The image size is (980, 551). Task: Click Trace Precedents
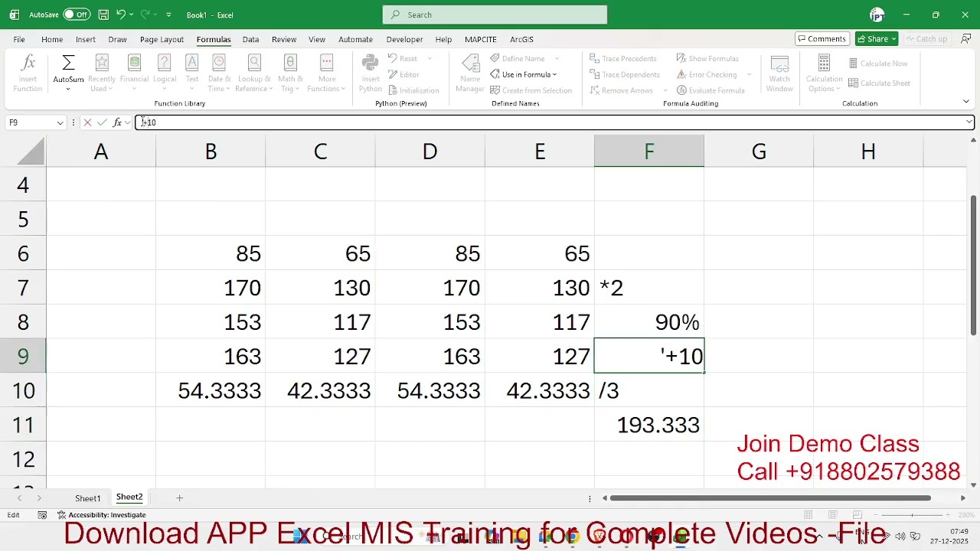623,58
